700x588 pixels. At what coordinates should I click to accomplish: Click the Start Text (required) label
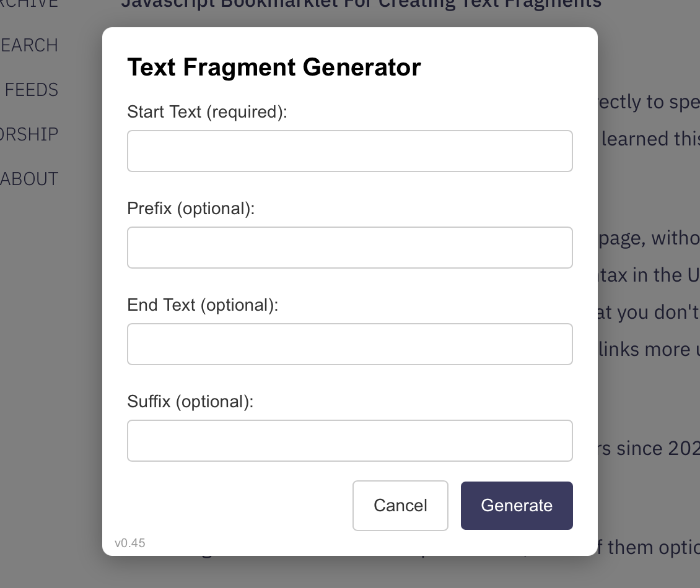pyautogui.click(x=207, y=111)
